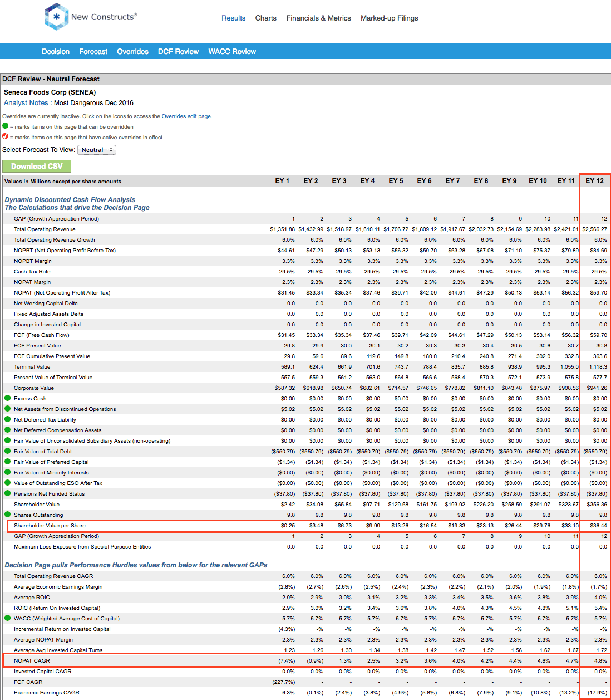Click green override icon beside WACC row
This screenshot has height=700, width=611.
point(8,618)
